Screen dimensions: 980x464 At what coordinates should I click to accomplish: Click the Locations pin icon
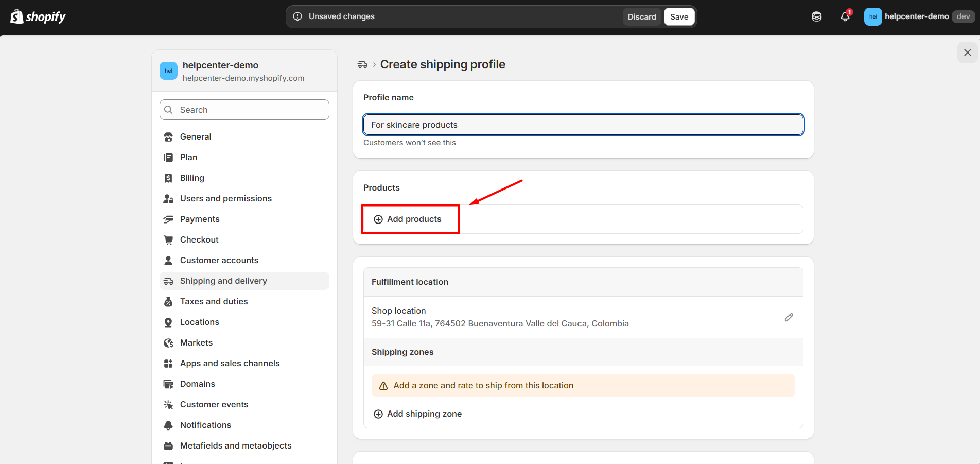pos(168,322)
